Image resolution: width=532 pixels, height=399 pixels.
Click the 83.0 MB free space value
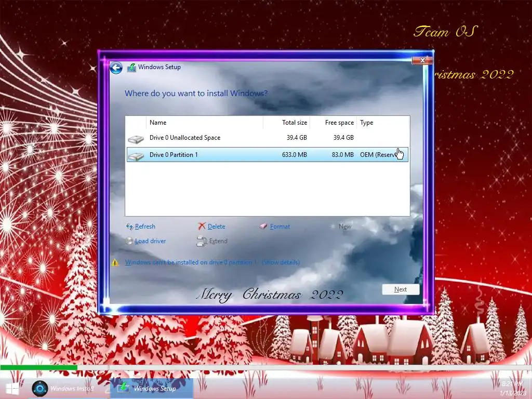[x=343, y=155]
